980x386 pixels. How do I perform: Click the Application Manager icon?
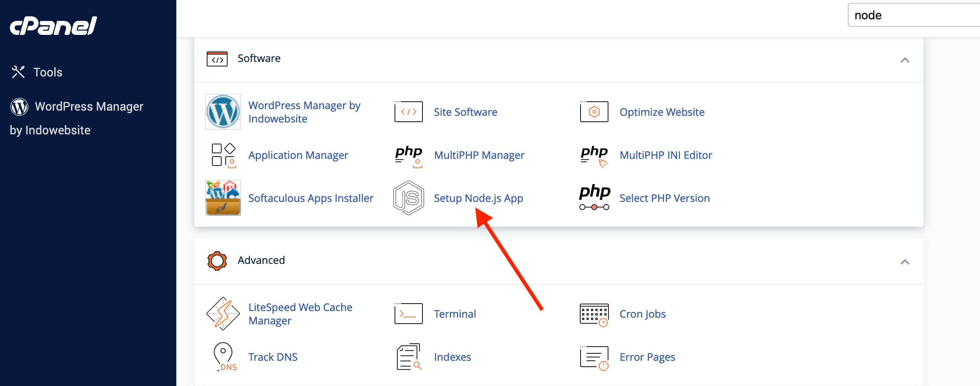[224, 155]
